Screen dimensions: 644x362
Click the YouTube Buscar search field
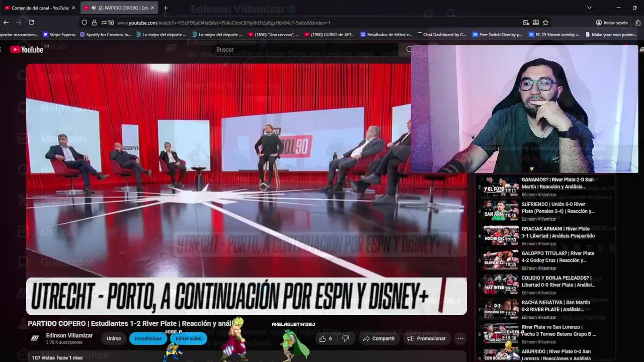[x=307, y=49]
